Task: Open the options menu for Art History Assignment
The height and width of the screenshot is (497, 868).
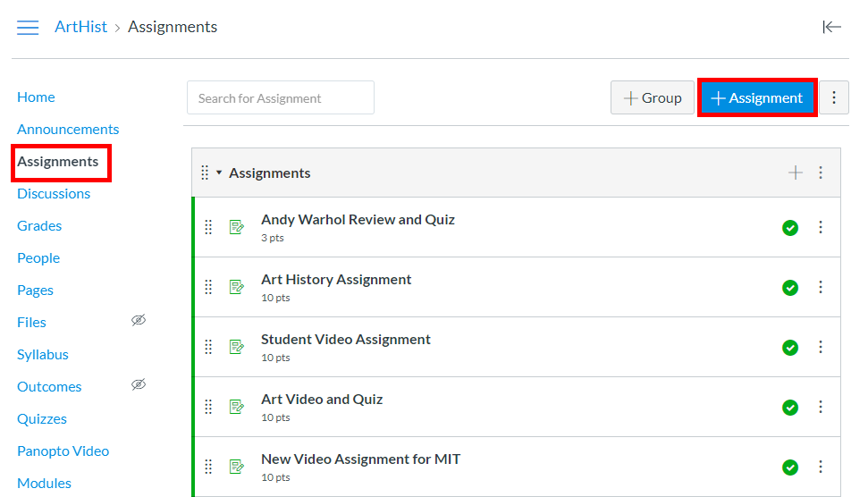Action: click(821, 287)
